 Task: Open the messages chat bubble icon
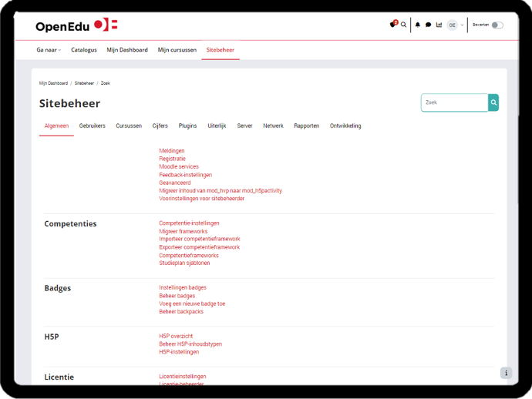428,25
